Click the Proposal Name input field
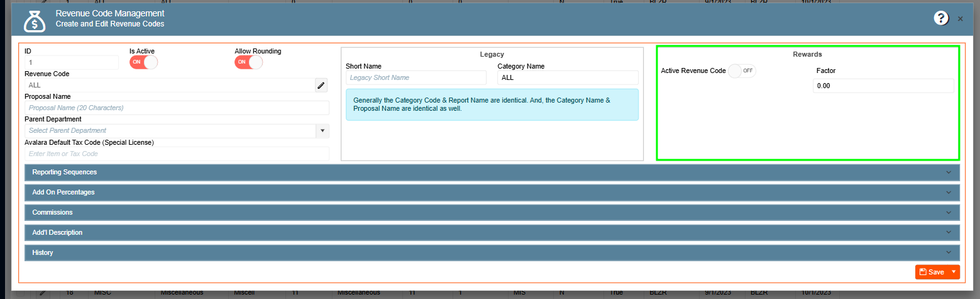Screen dimensions: 980x299 point(177,108)
